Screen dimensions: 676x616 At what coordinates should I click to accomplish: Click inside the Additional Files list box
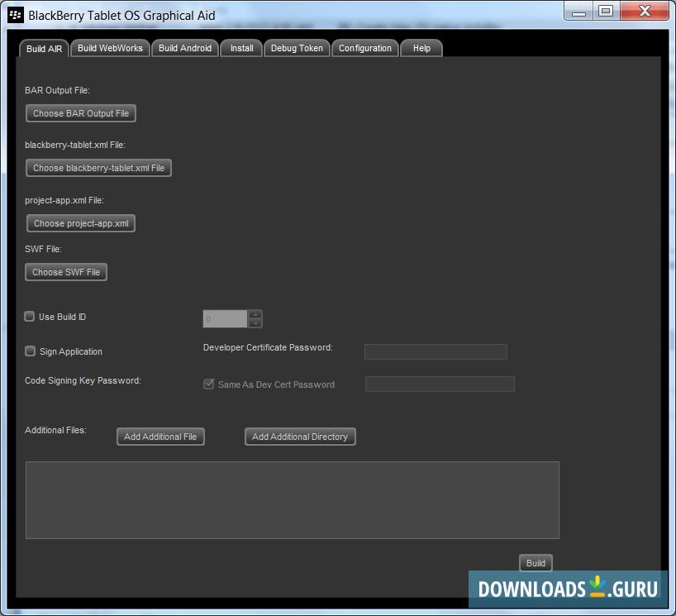[293, 500]
